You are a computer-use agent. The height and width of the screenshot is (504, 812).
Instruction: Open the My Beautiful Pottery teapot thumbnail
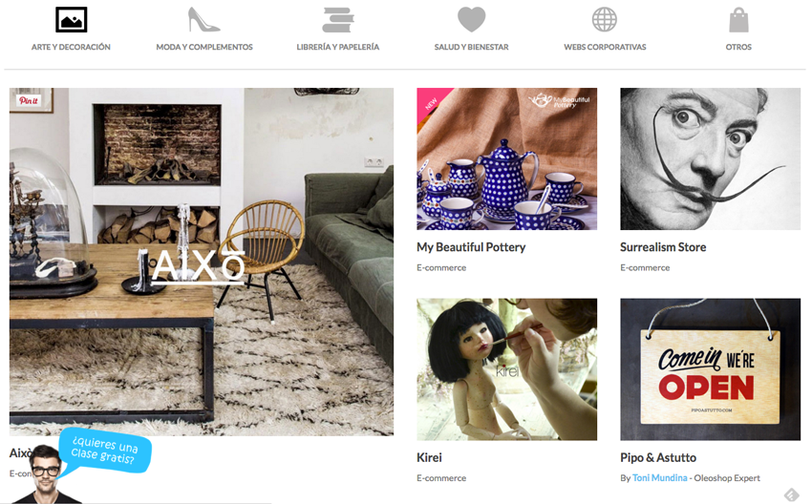[x=506, y=158]
